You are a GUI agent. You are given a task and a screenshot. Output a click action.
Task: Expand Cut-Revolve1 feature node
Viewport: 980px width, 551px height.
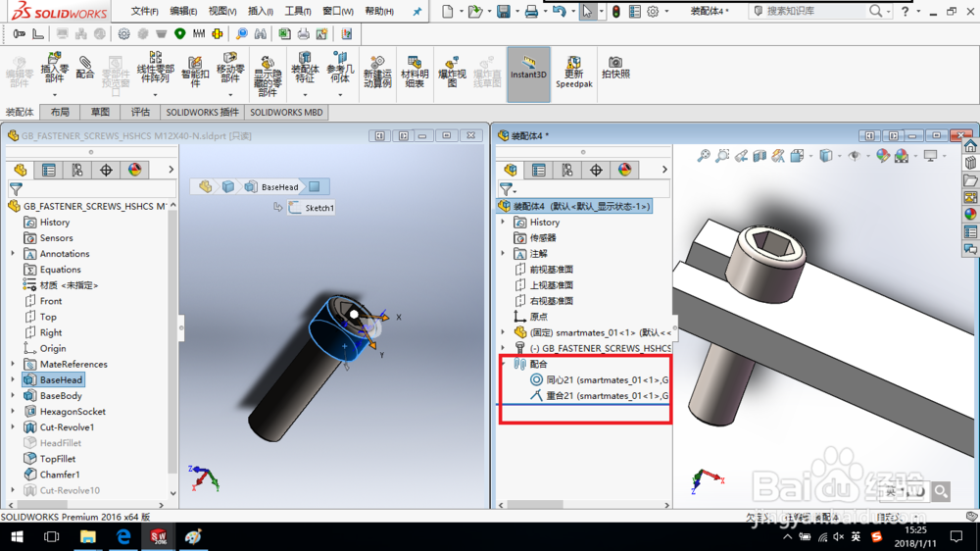(x=13, y=426)
